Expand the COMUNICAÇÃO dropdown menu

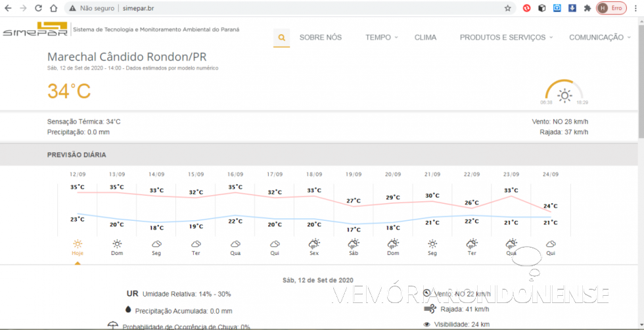tap(599, 37)
